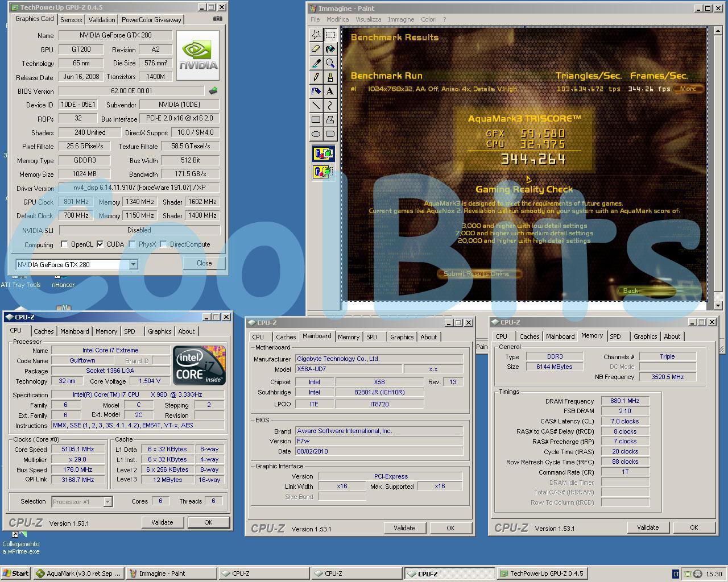Choose the Fill With Color bucket tool
This screenshot has height=582, width=728.
click(330, 49)
